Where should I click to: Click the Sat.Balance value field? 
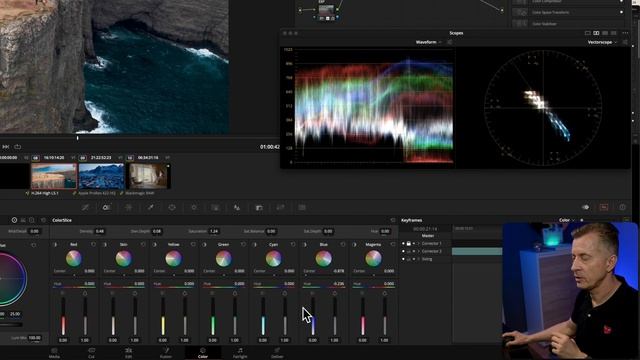click(x=271, y=231)
